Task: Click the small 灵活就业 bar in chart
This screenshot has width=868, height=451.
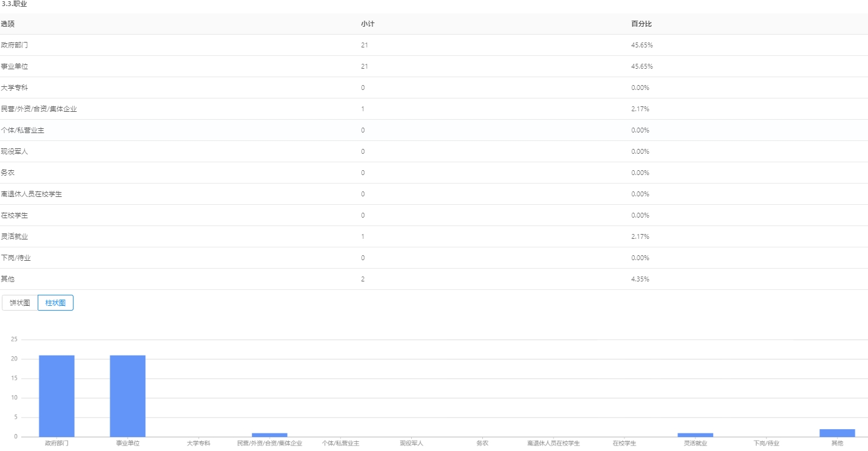Action: click(x=695, y=435)
